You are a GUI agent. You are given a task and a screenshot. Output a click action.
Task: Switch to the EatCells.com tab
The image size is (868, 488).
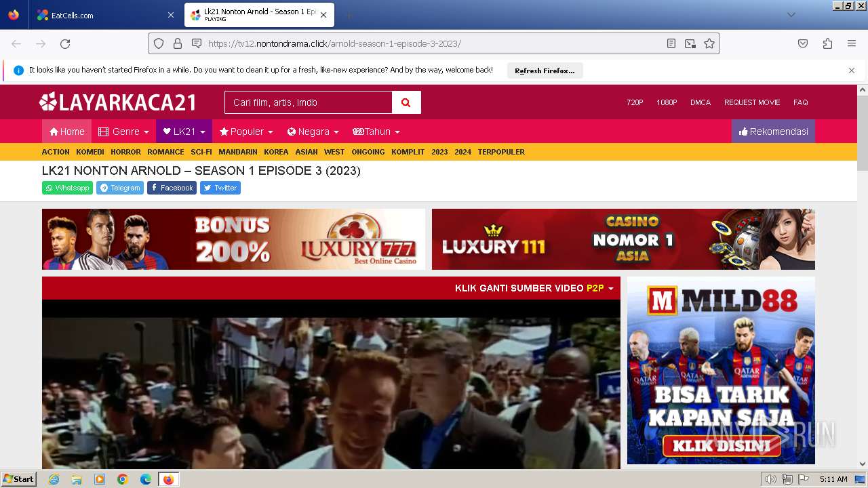pos(106,15)
